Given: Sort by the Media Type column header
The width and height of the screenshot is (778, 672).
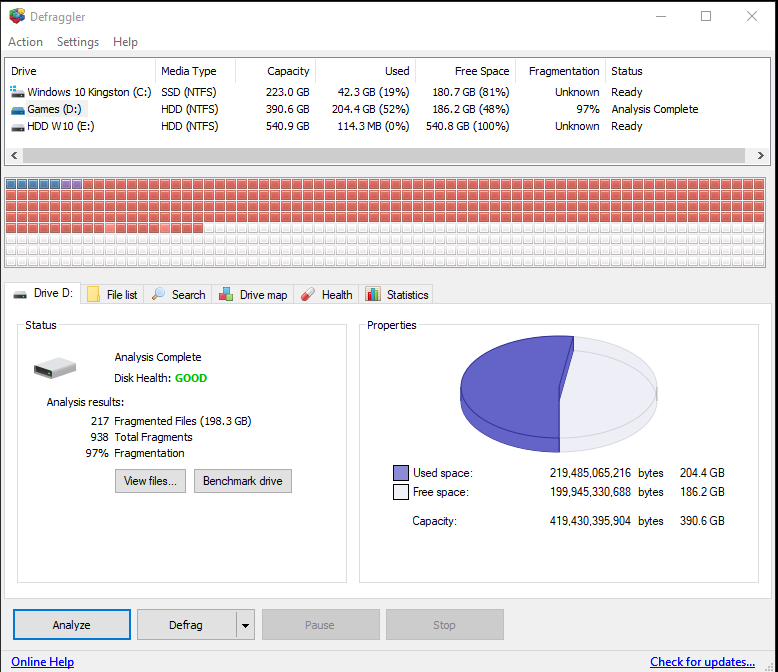Looking at the screenshot, I should click(x=195, y=71).
